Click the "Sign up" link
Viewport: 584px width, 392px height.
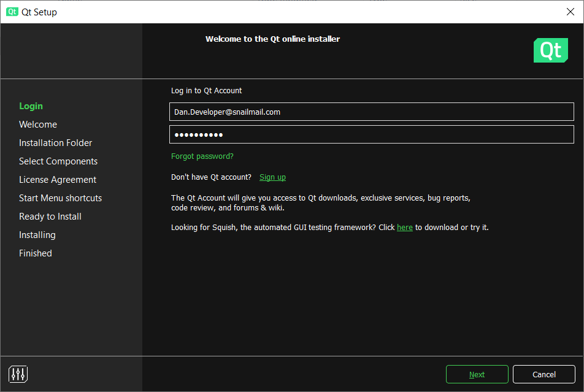[272, 177]
